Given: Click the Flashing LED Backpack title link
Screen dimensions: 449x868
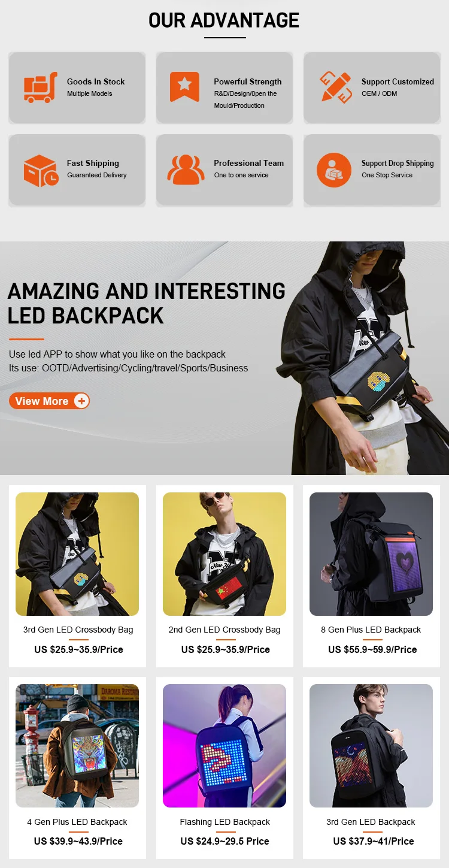Looking at the screenshot, I should pos(224,822).
